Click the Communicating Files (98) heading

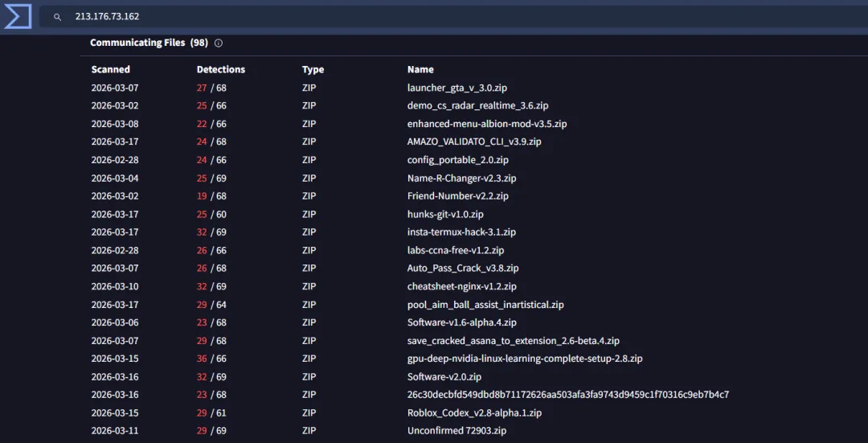pyautogui.click(x=149, y=43)
